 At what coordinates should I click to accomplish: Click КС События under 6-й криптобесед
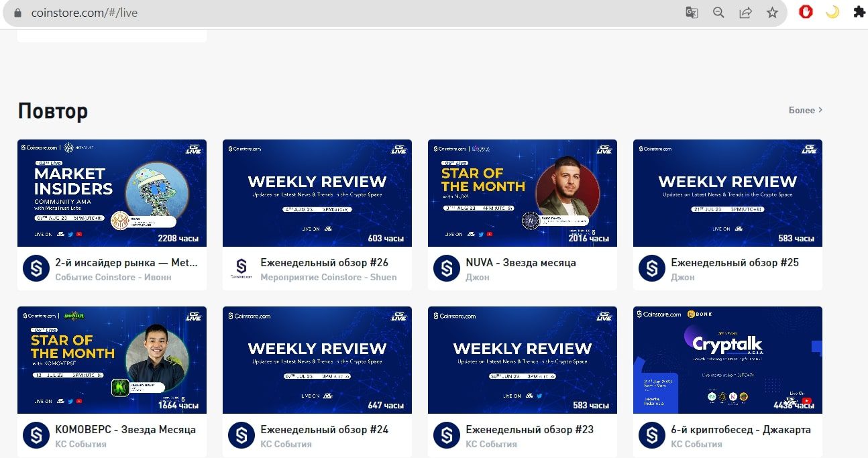tap(696, 444)
